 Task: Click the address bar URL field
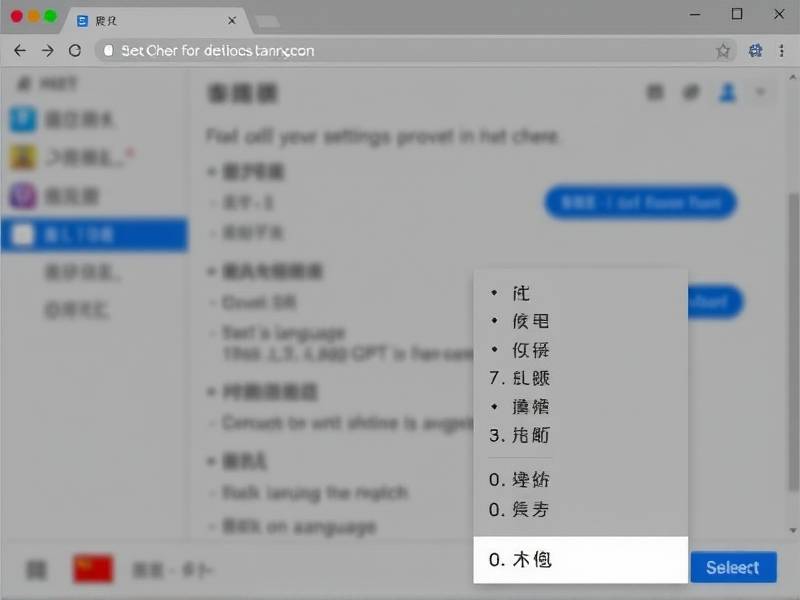tap(400, 50)
